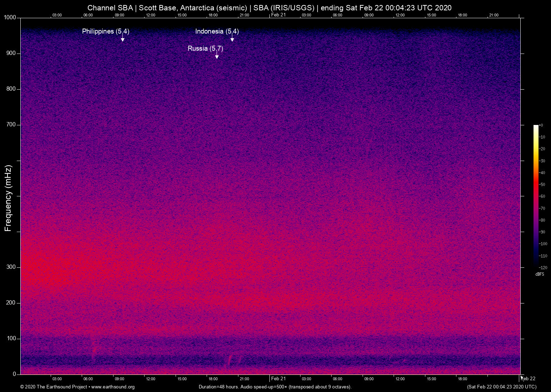
Task: Click the arrow marker under Russia (5.7)
Action: tap(217, 56)
